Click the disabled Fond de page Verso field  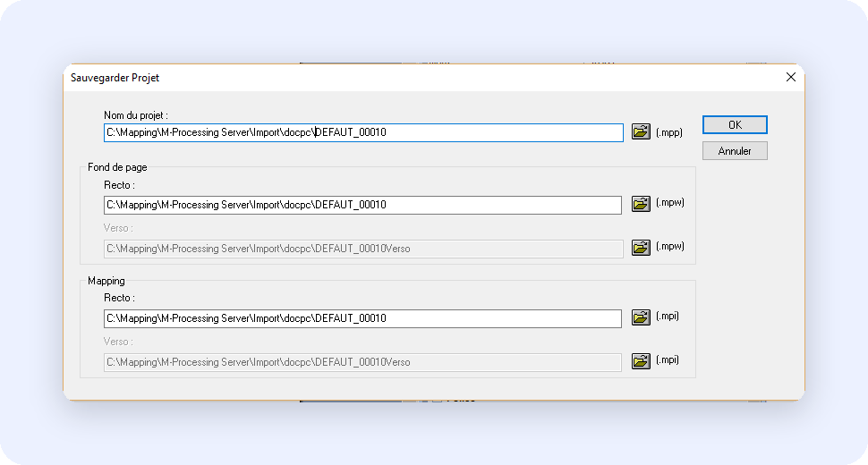click(x=363, y=249)
